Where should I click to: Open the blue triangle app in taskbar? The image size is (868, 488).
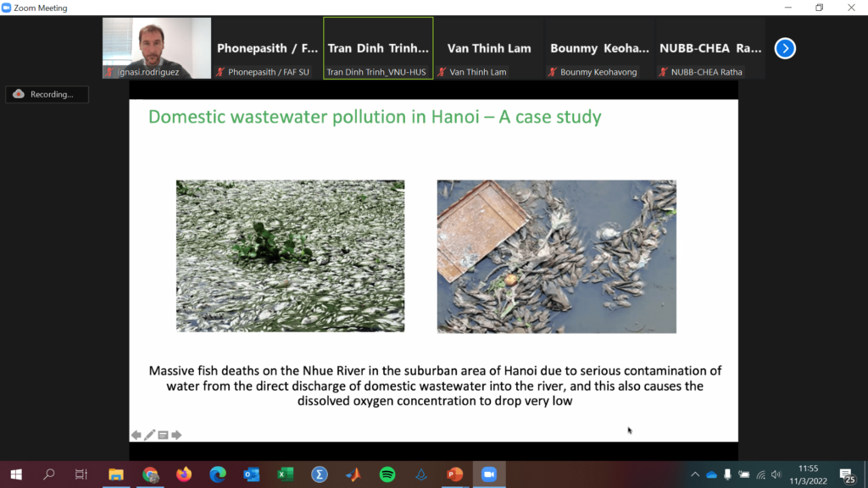421,474
